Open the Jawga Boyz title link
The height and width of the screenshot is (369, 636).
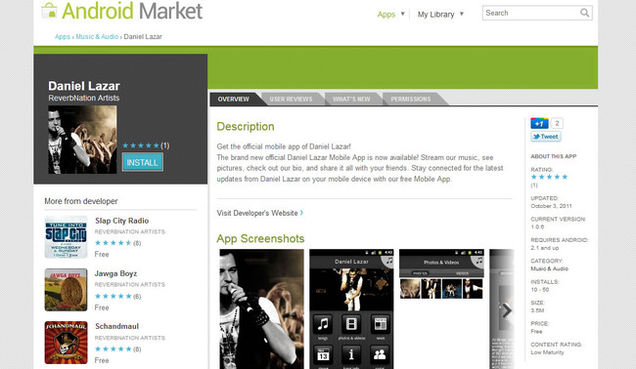(116, 273)
